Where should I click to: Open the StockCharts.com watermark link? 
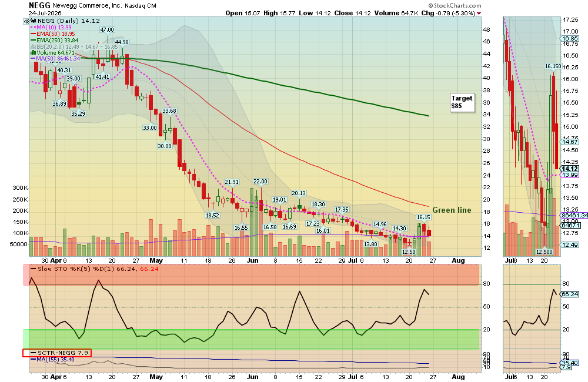coord(455,6)
